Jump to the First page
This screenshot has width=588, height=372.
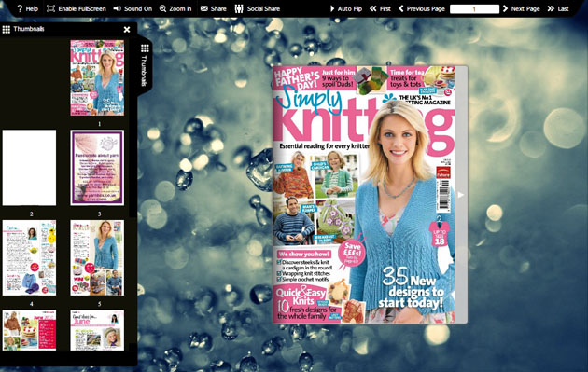pyautogui.click(x=380, y=8)
